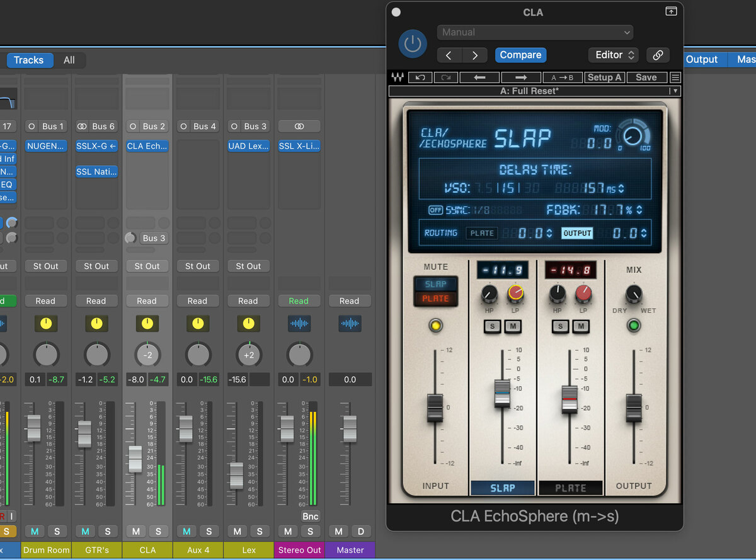The width and height of the screenshot is (756, 560).
Task: Click the link chain icon beside Editor
Action: pos(658,55)
